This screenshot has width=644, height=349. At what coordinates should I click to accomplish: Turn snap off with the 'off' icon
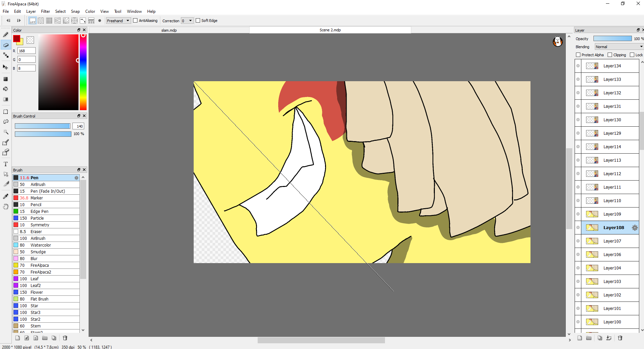click(x=32, y=21)
